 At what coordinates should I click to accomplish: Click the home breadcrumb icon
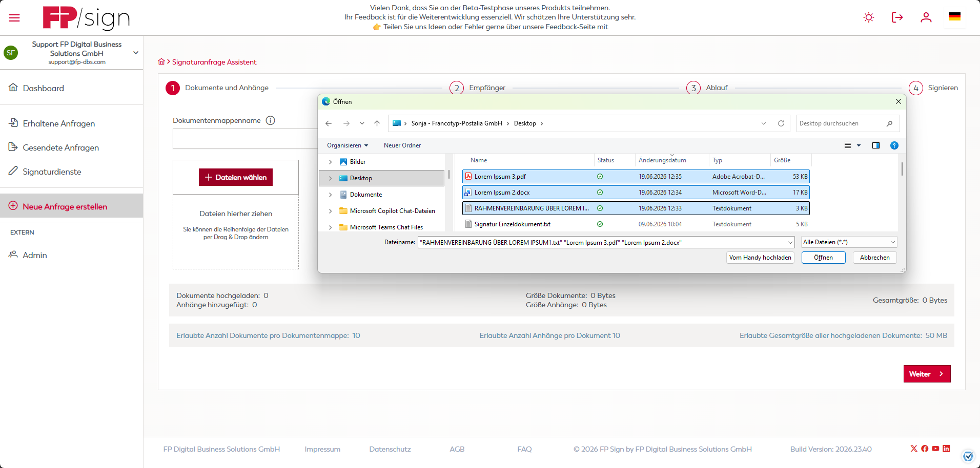(161, 62)
